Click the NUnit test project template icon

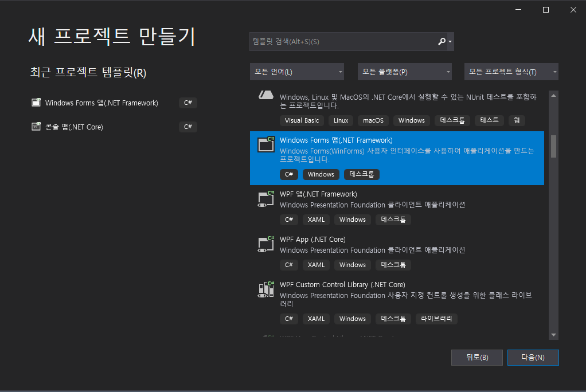tap(265, 95)
